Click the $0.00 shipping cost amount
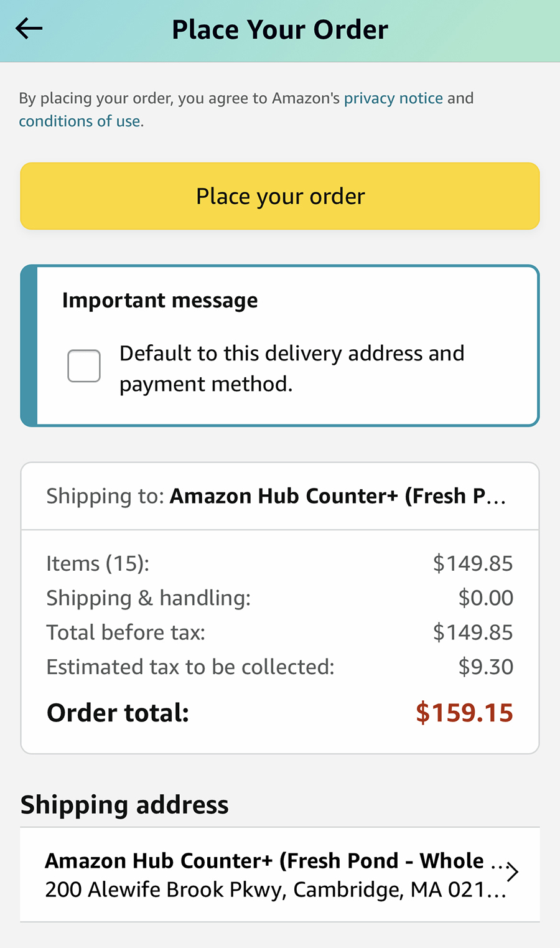The image size is (560, 948). (485, 598)
